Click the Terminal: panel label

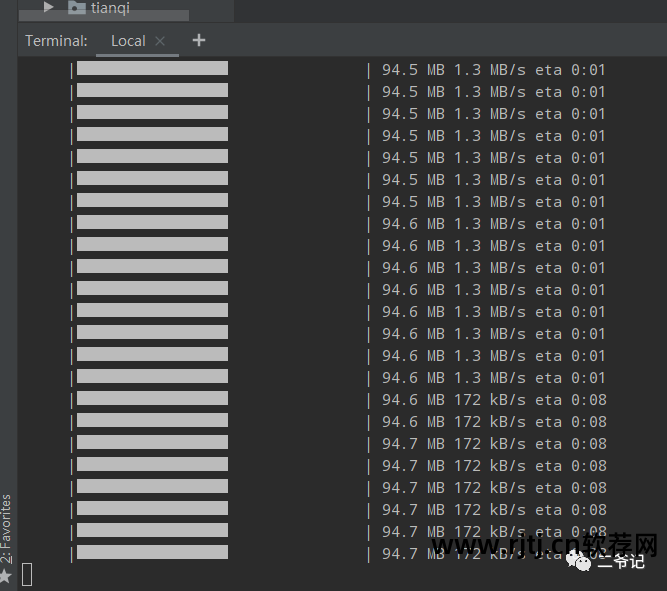click(56, 41)
